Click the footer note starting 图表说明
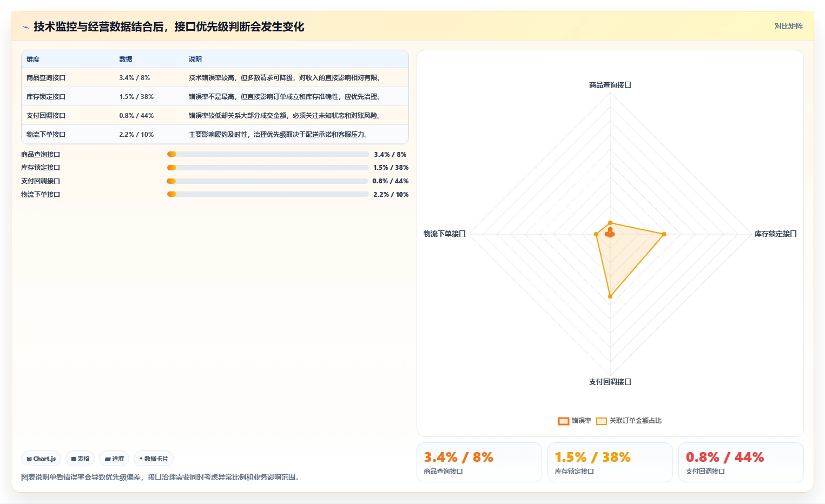This screenshot has width=825, height=504. point(162,477)
